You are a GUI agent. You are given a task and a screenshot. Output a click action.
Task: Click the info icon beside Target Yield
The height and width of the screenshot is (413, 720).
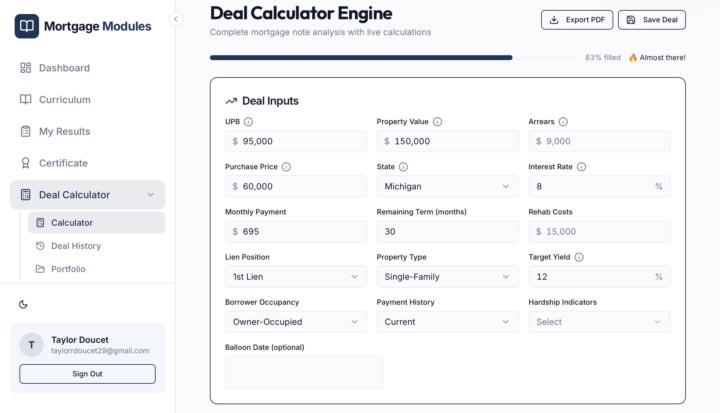pos(579,257)
